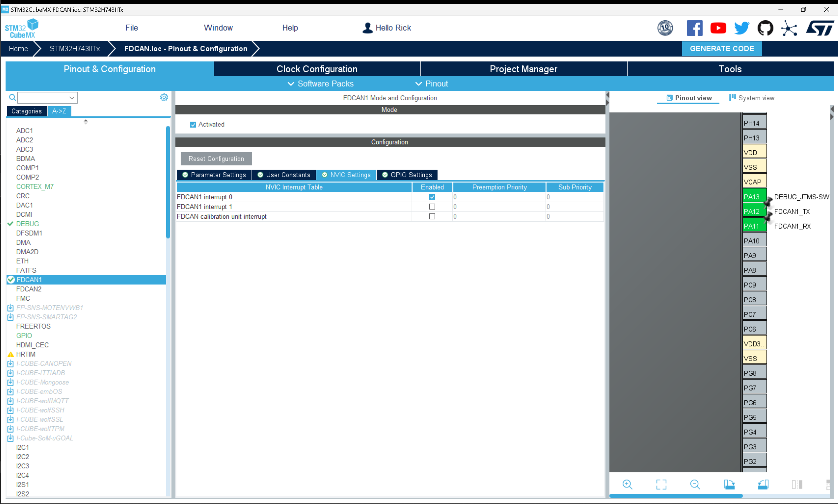Select FDCAN2 in the peripheral list
This screenshot has height=504, width=838.
point(29,289)
